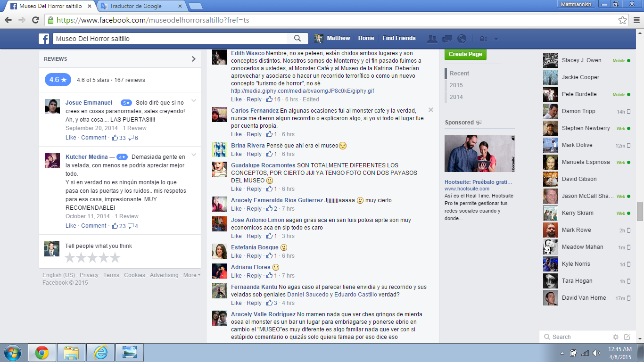Dismiss Carlos Fernandez comment with X

[x=430, y=110]
